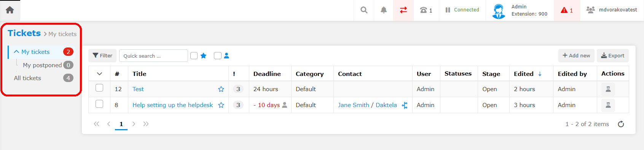Image resolution: width=644 pixels, height=150 pixels.
Task: Open the Connected status dropdown
Action: pyautogui.click(x=462, y=10)
